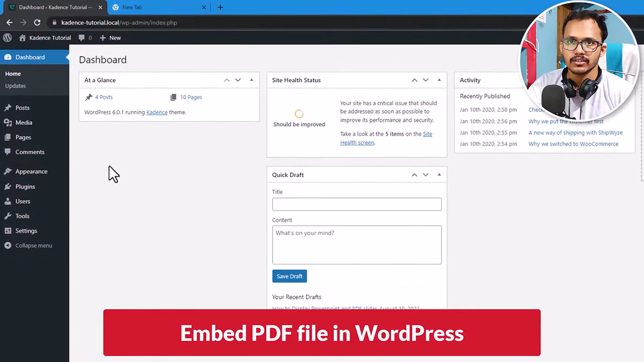Open the Site Health screen link
The height and width of the screenshot is (362, 644).
[x=386, y=138]
